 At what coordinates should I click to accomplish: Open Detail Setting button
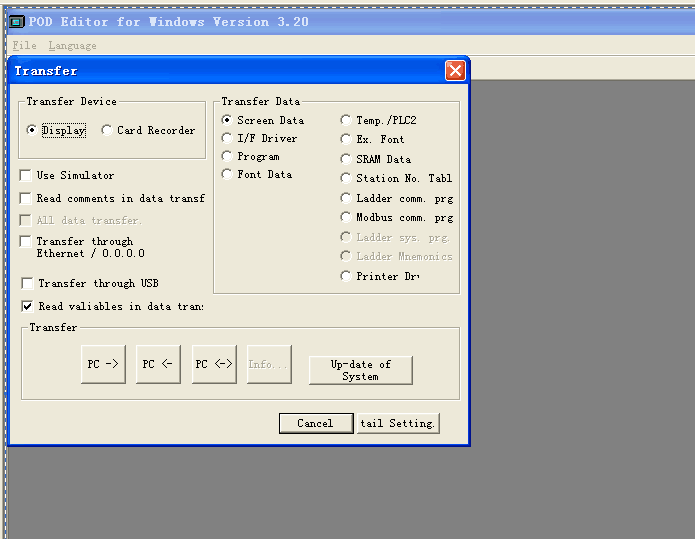[398, 423]
